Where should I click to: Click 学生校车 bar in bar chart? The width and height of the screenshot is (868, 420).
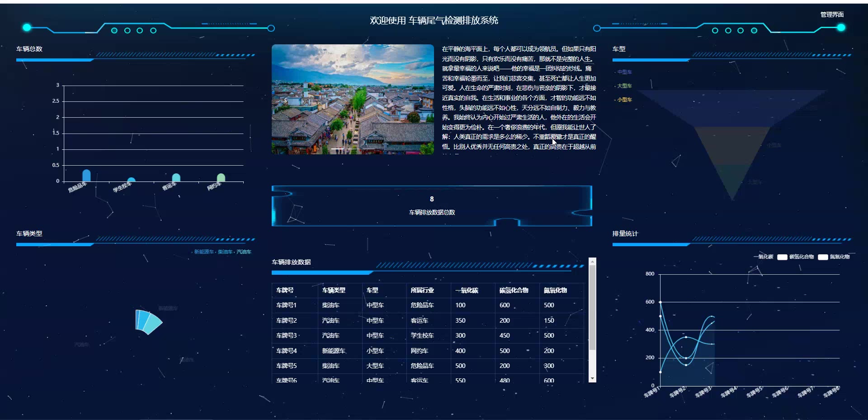131,180
